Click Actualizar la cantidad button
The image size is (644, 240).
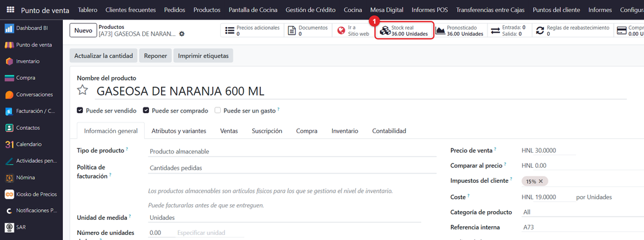(x=104, y=56)
